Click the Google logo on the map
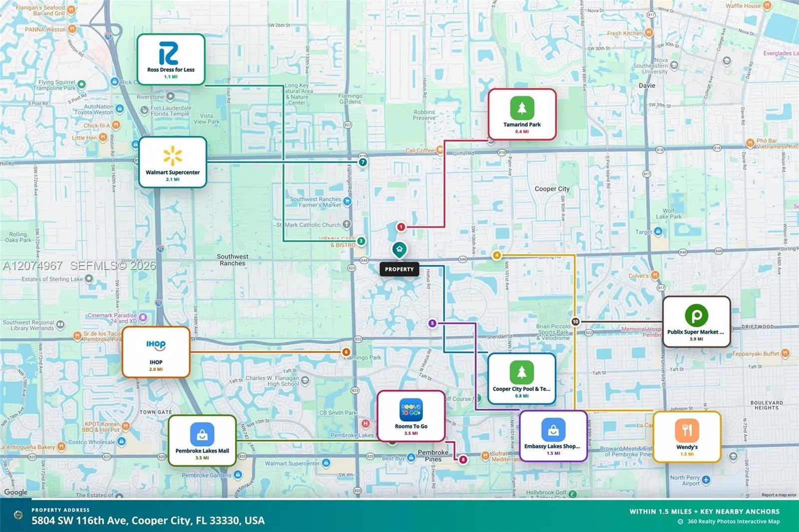Viewport: 799px width, 532px height. pos(16,492)
